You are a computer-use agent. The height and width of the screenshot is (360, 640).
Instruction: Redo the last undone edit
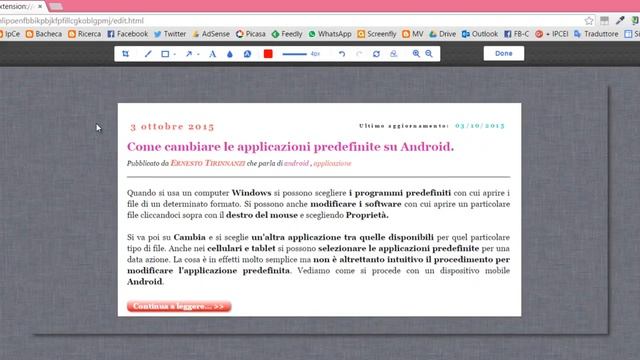coord(359,54)
